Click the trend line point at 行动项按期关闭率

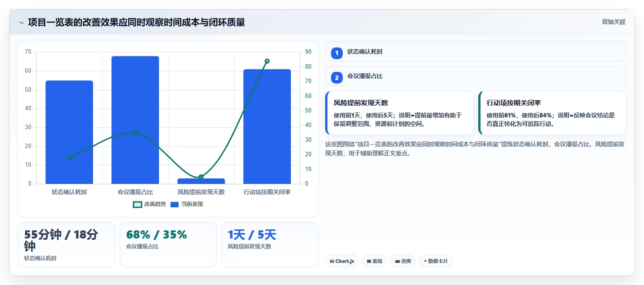(267, 61)
